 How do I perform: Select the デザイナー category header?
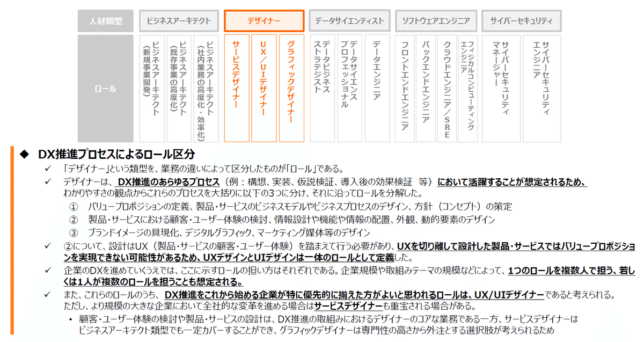coord(265,20)
